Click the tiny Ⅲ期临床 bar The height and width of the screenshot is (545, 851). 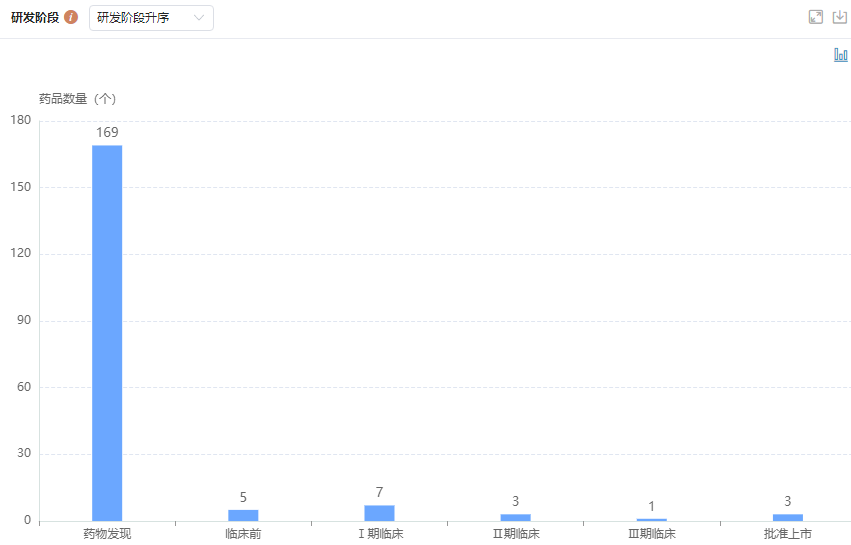coord(651,519)
